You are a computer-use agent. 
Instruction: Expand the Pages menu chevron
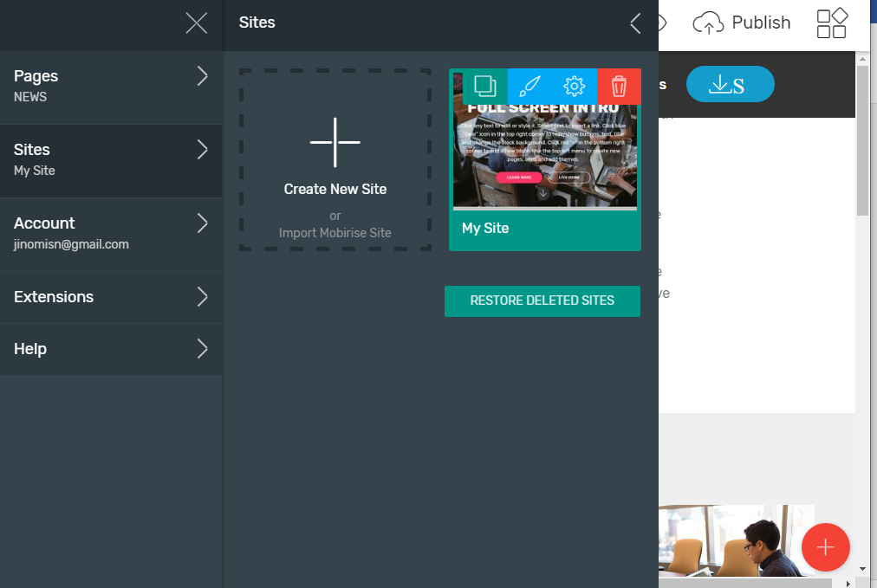pos(202,76)
